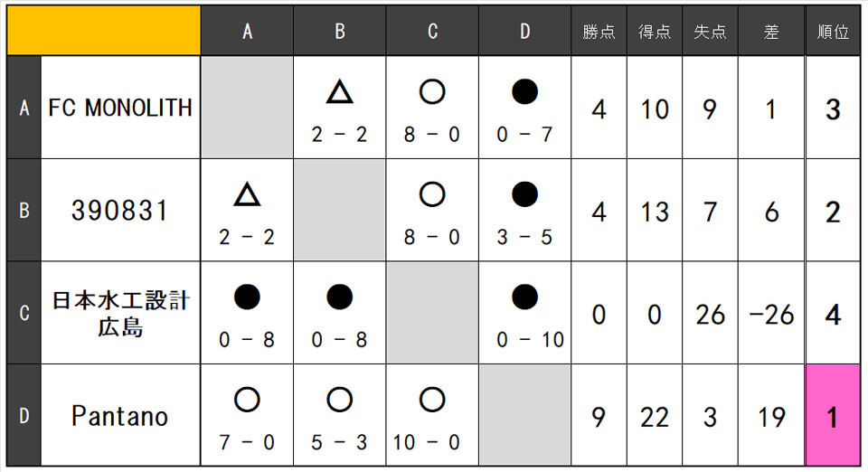Click the 失点 column header
Viewport: 868px width, 472px height.
[x=710, y=32]
